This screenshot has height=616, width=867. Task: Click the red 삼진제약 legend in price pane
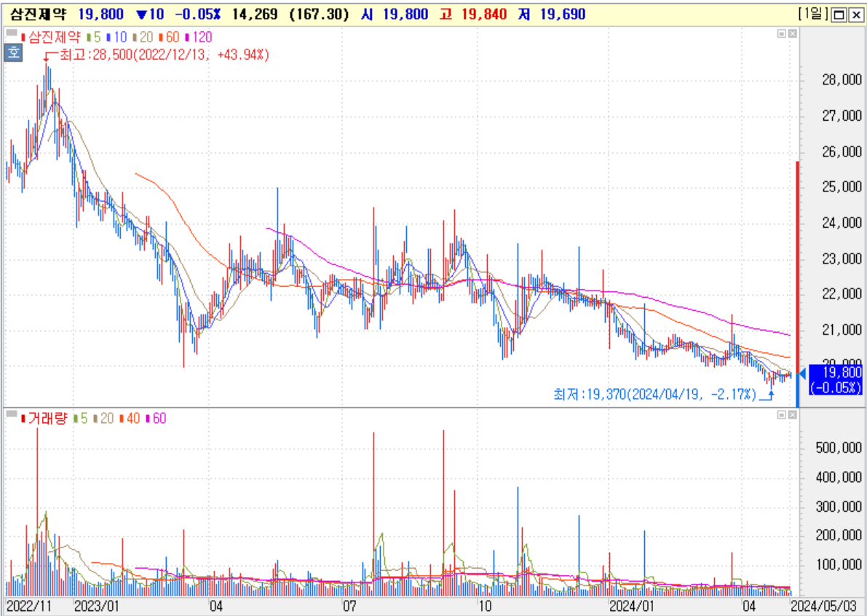click(x=51, y=37)
